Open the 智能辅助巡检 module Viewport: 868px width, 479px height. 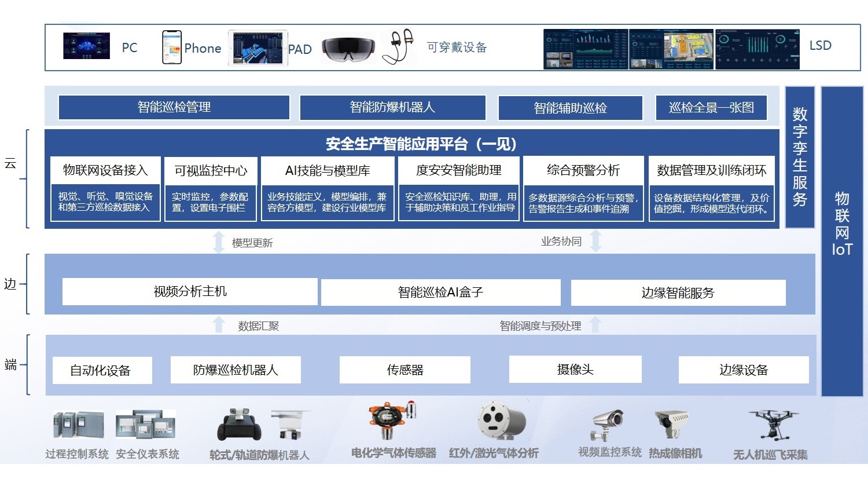click(x=571, y=108)
